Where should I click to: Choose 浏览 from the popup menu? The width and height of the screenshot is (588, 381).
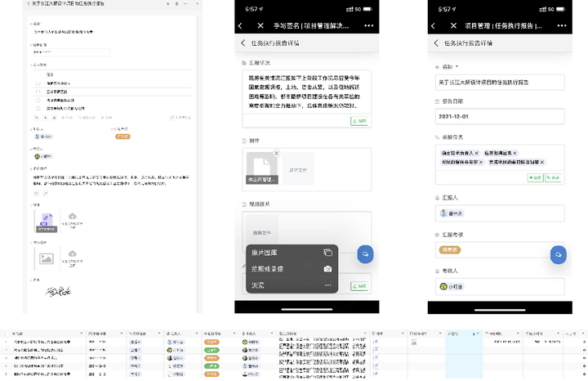point(292,285)
